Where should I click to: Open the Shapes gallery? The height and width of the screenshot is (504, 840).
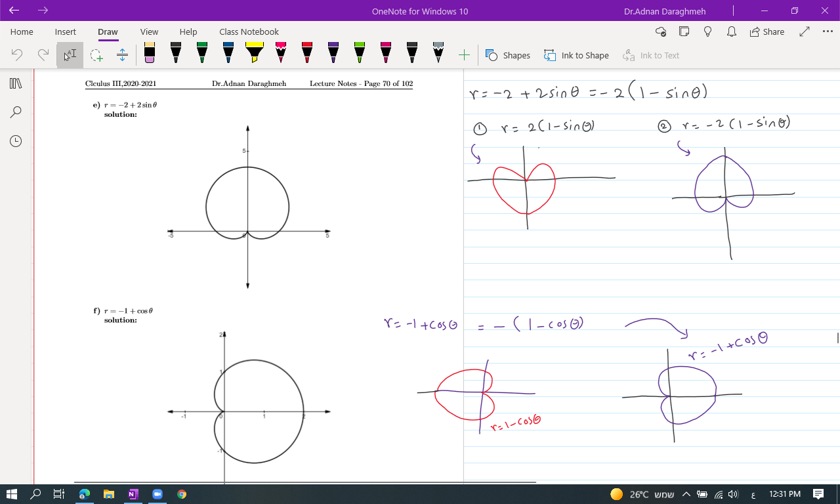[508, 55]
